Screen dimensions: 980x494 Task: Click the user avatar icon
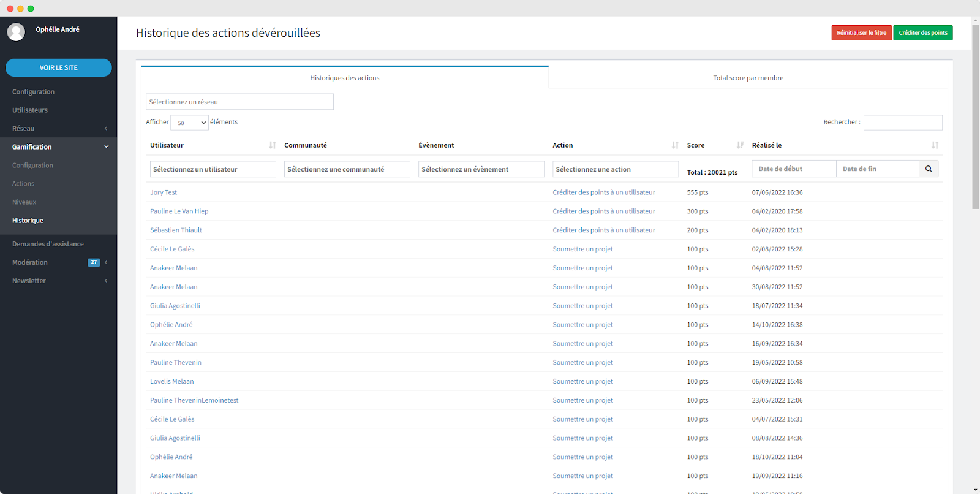click(x=17, y=32)
